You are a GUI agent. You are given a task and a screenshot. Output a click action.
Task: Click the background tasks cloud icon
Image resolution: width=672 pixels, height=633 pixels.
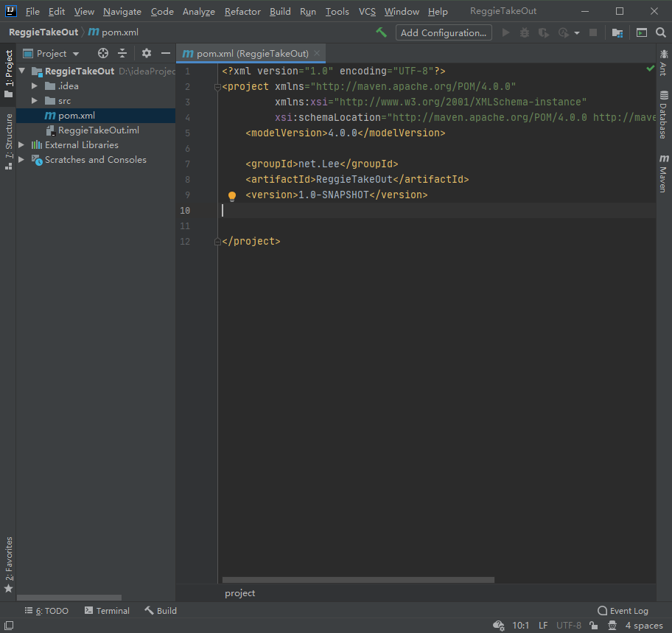(498, 626)
